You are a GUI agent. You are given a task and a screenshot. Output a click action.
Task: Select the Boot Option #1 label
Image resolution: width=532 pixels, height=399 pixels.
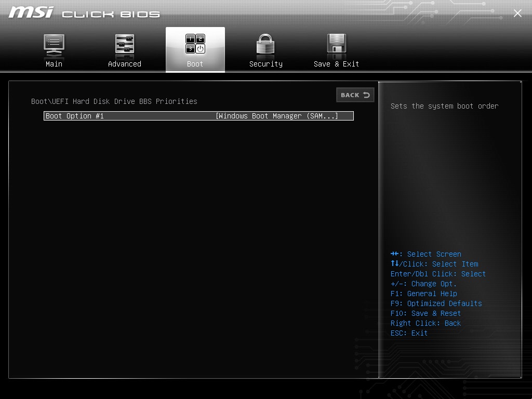click(75, 116)
